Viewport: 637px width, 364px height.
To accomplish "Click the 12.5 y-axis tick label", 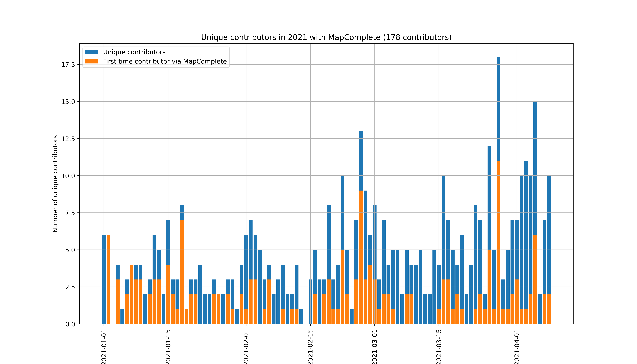I will (x=68, y=139).
